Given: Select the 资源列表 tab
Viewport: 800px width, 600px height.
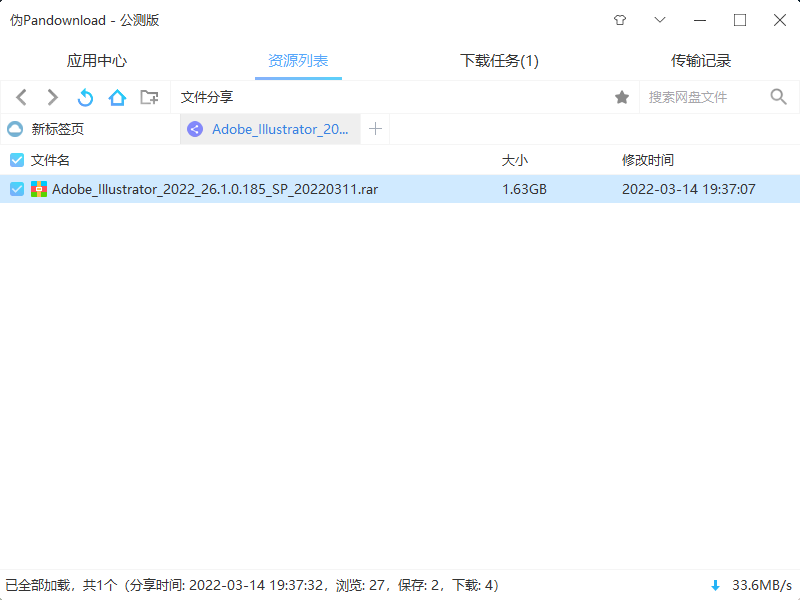Looking at the screenshot, I should (298, 61).
